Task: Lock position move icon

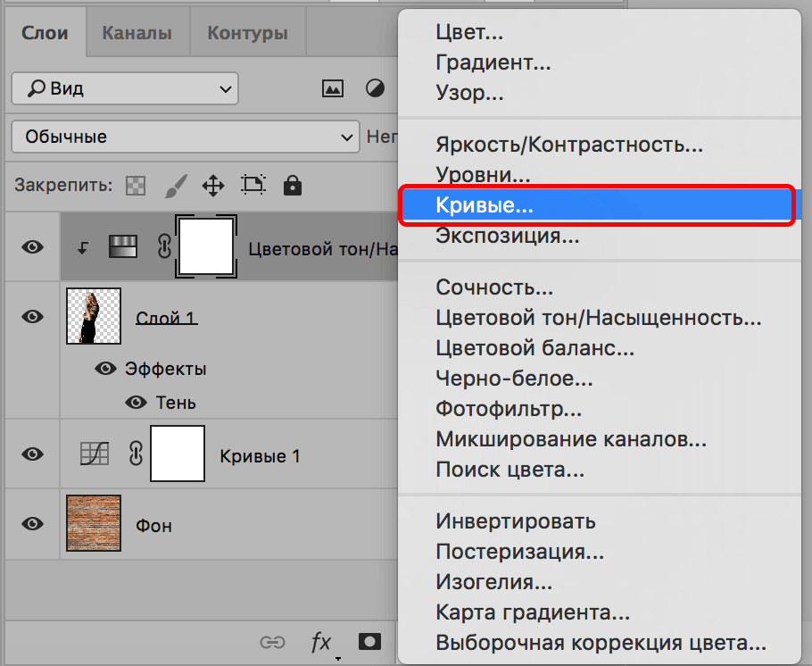Action: point(212,186)
